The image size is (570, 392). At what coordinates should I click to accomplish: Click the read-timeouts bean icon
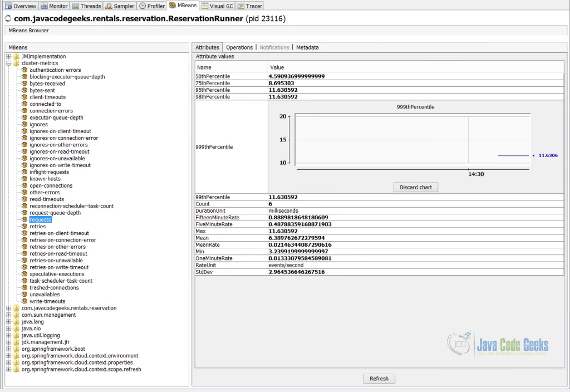tap(24, 199)
